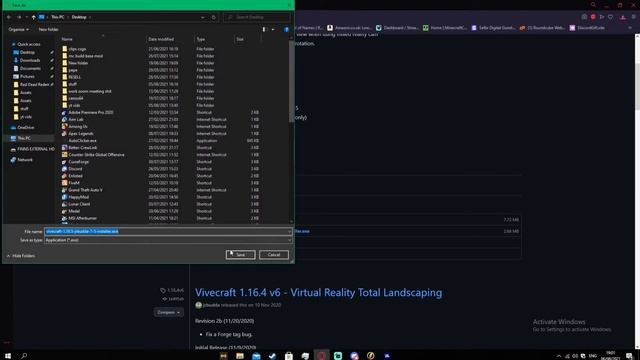Click the Search Desktop field
The image size is (640, 360).
point(257,17)
